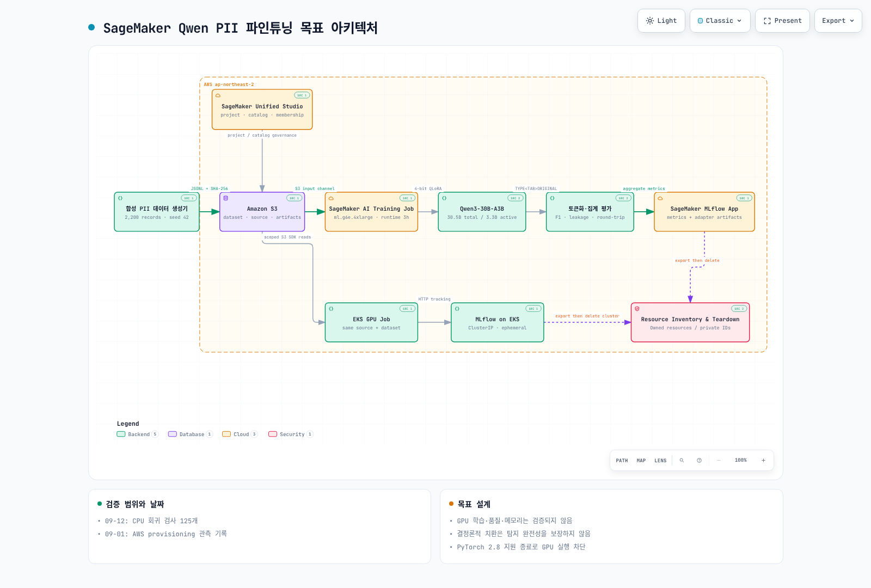The image size is (871, 588).
Task: Open the Export dropdown menu
Action: click(838, 21)
